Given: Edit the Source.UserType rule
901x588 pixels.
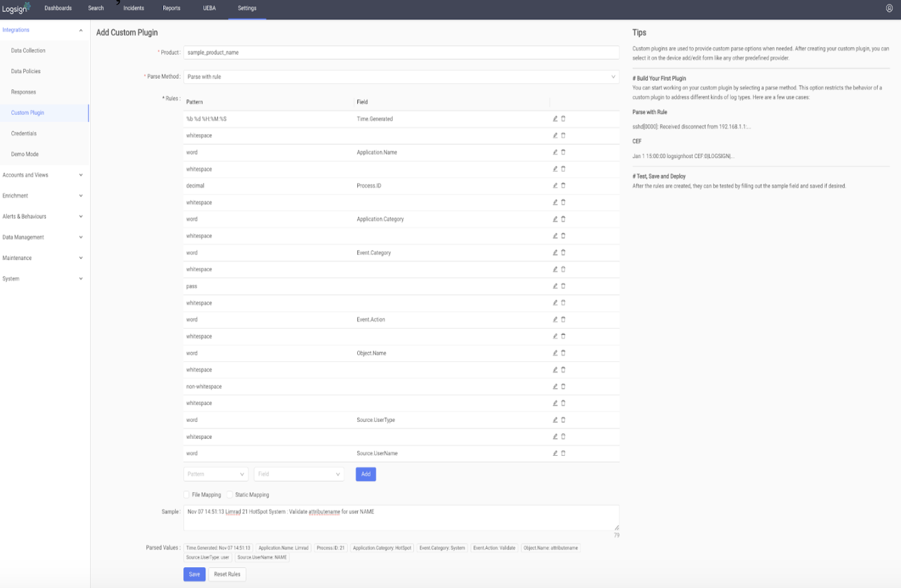Looking at the screenshot, I should (555, 419).
